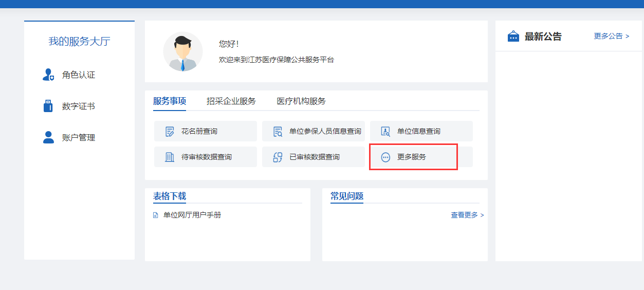Click the 更多服务 ellipsis icon
Screen dimensions: 644x290
(x=385, y=157)
